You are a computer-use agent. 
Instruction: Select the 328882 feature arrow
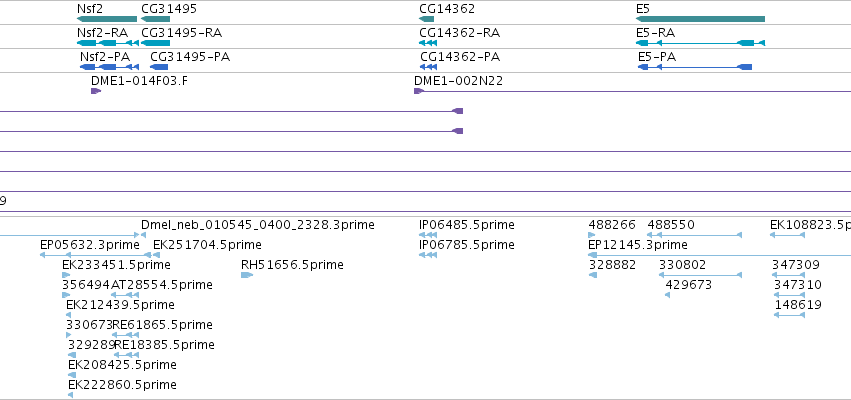593,275
